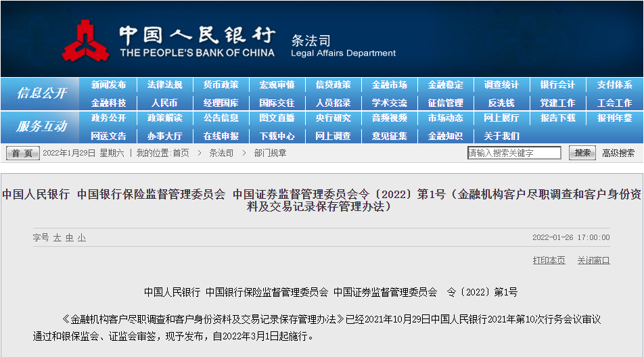This screenshot has height=357, width=644.
Task: Select 下载中心 menu item
Action: tap(277, 136)
